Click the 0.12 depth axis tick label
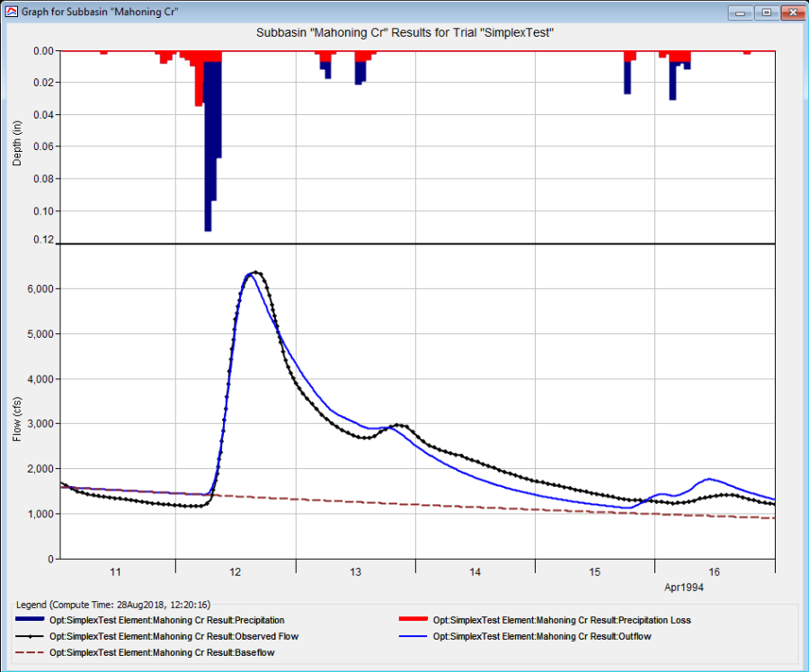The height and width of the screenshot is (672, 809). [x=43, y=239]
